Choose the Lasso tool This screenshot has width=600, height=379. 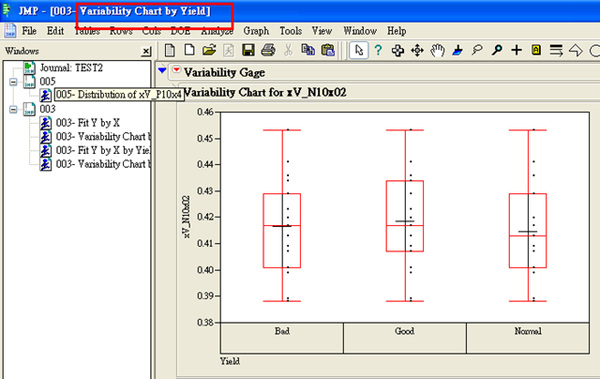pos(477,50)
